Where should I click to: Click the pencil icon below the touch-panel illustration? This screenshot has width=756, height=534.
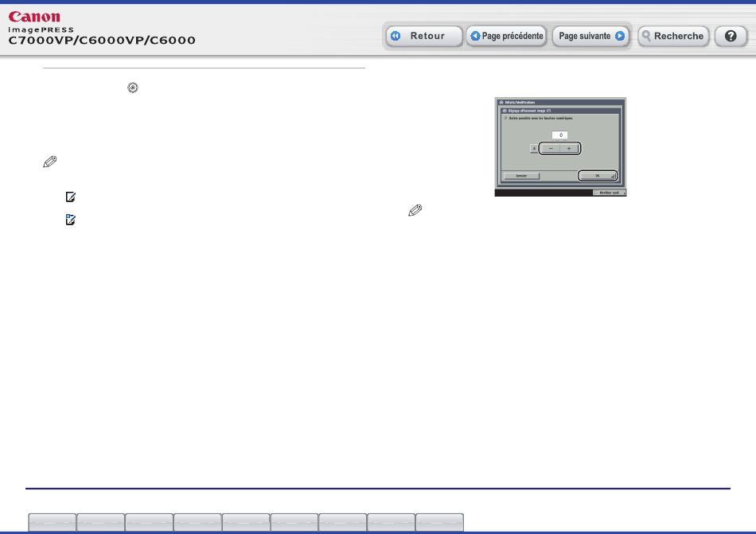415,211
